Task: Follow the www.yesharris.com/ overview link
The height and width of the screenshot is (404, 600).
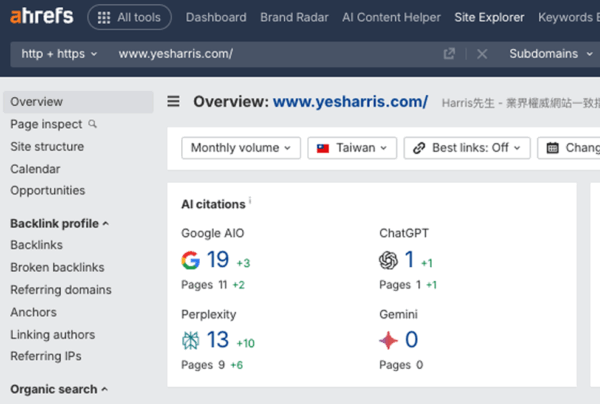Action: click(x=350, y=102)
